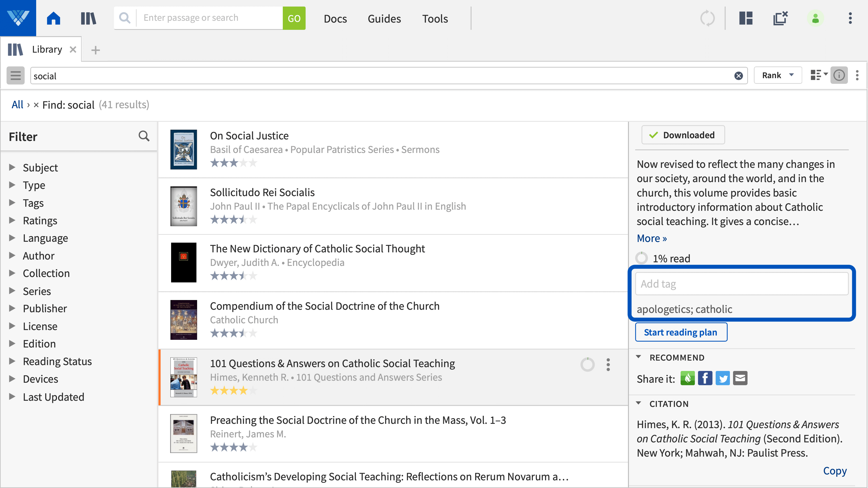Click the sync status circular icon
The height and width of the screenshot is (488, 868).
(707, 18)
